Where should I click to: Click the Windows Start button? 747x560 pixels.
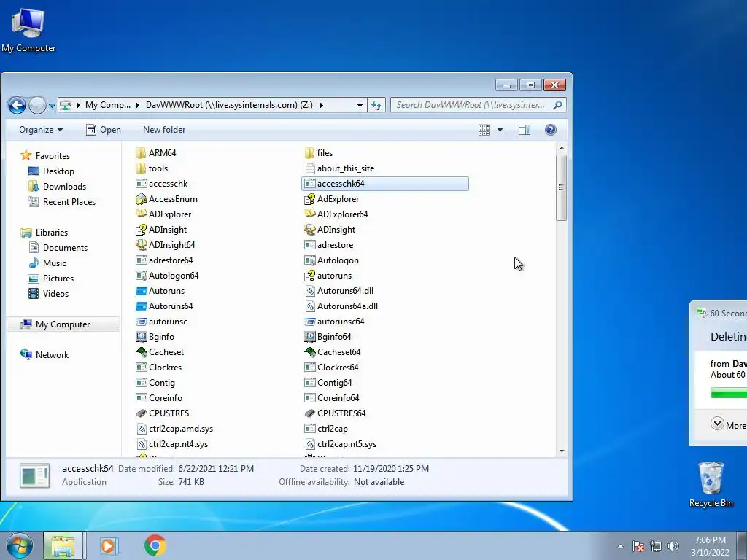coord(19,545)
